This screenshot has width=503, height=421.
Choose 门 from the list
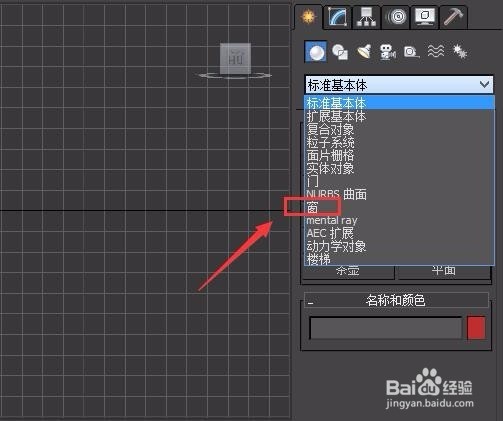[x=399, y=181]
